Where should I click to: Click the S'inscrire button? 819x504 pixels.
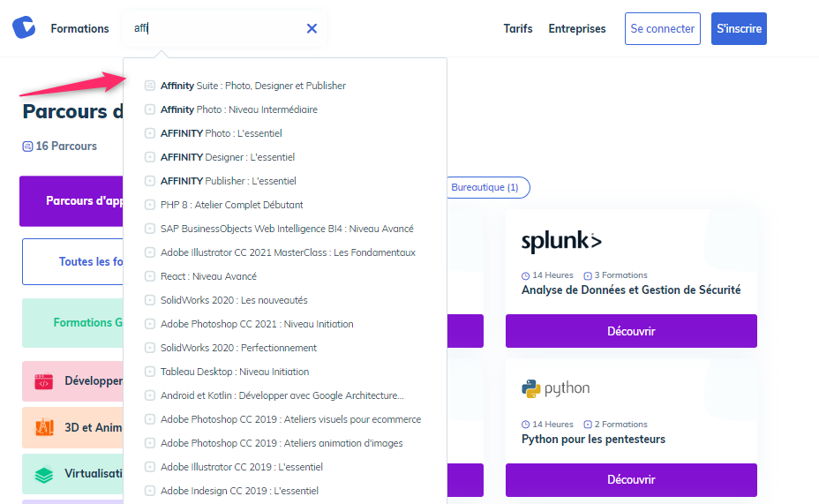[739, 29]
